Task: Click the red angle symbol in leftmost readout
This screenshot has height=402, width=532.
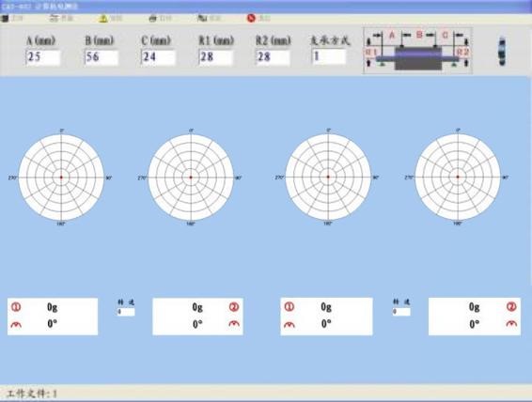Action: pyautogui.click(x=16, y=325)
